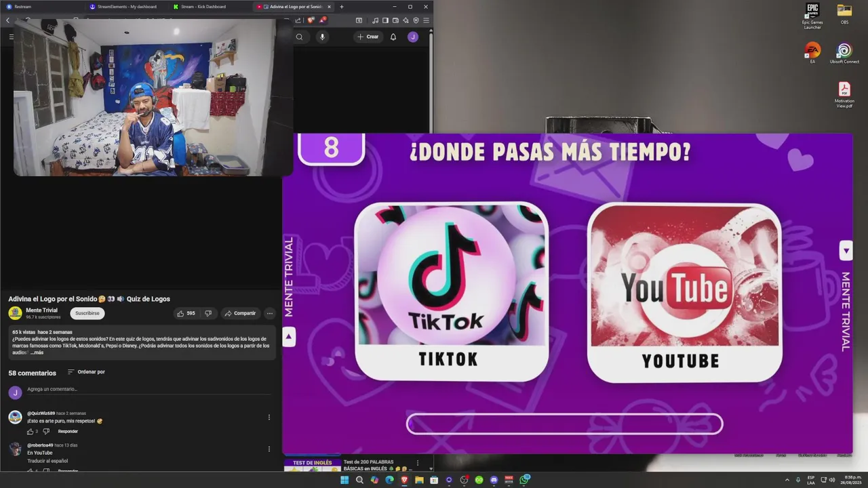This screenshot has width=868, height=488.
Task: Open WhatsApp from the taskbar
Action: [x=524, y=480]
